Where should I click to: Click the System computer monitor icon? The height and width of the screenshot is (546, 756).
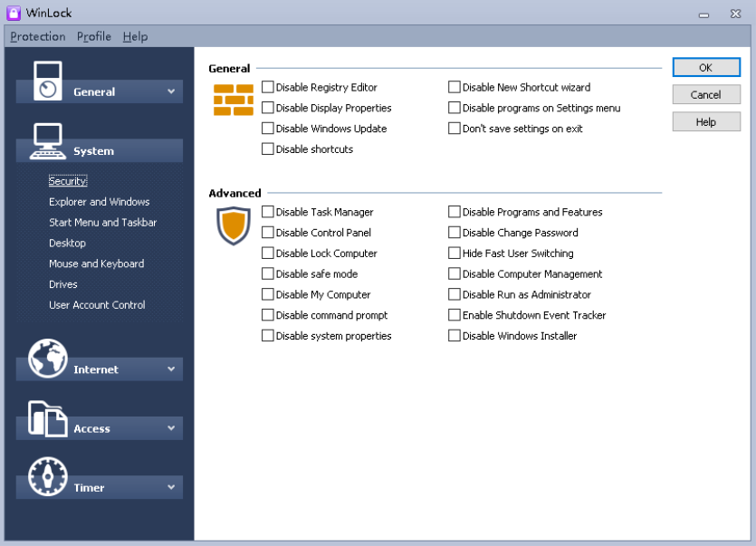(x=47, y=139)
